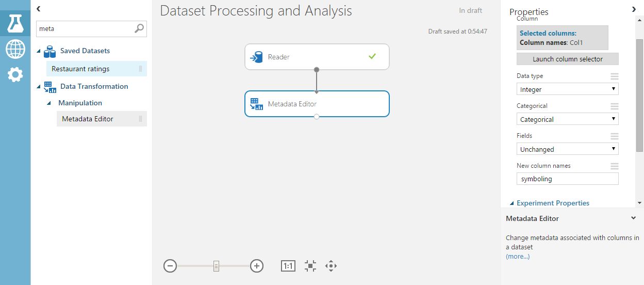Toggle the pan mode arrows icon
Viewport: 644px width, 285px height.
click(x=331, y=266)
